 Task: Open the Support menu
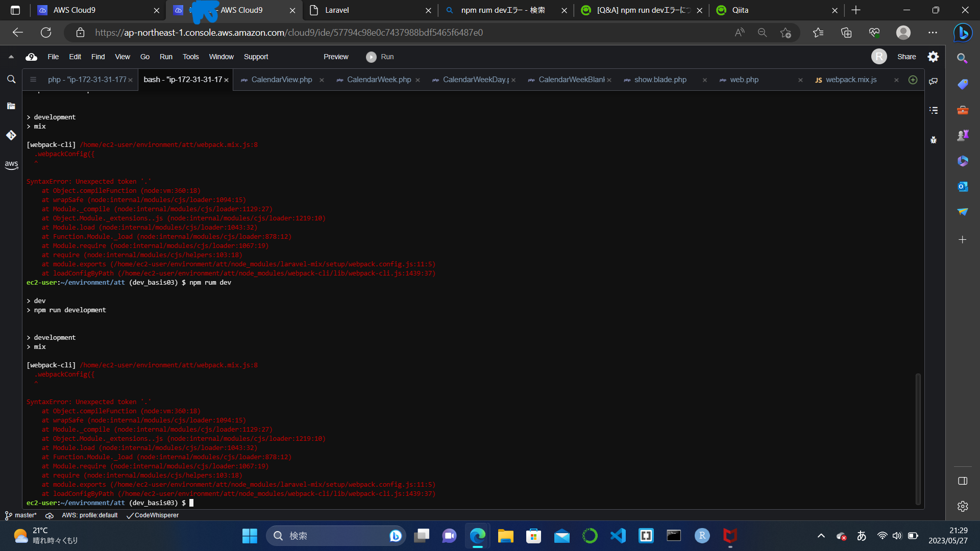(256, 57)
